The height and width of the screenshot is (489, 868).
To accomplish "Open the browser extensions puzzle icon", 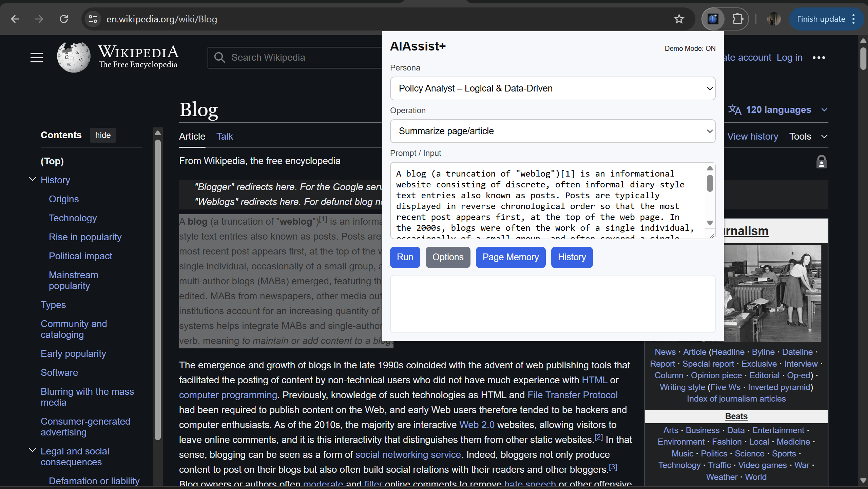I will tap(737, 19).
